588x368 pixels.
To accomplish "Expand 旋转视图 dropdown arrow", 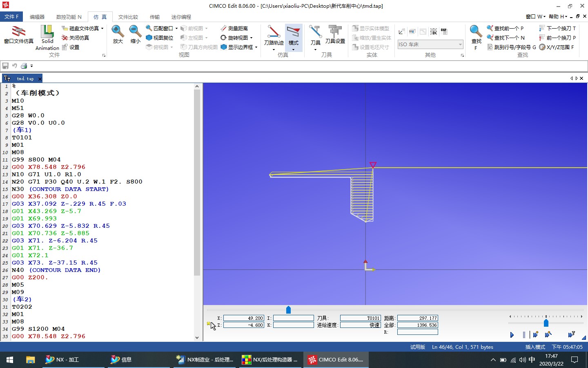I will [251, 38].
